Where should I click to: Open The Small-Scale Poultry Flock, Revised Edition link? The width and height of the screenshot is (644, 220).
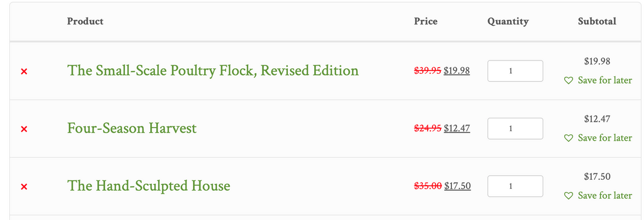213,70
